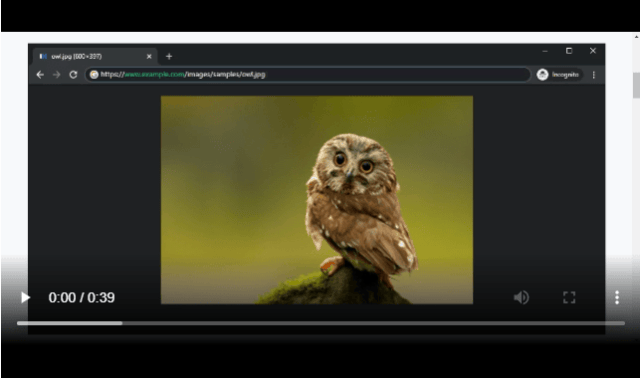Screen dimensions: 640x378
Task: Seek along the video progress bar
Action: (321, 323)
